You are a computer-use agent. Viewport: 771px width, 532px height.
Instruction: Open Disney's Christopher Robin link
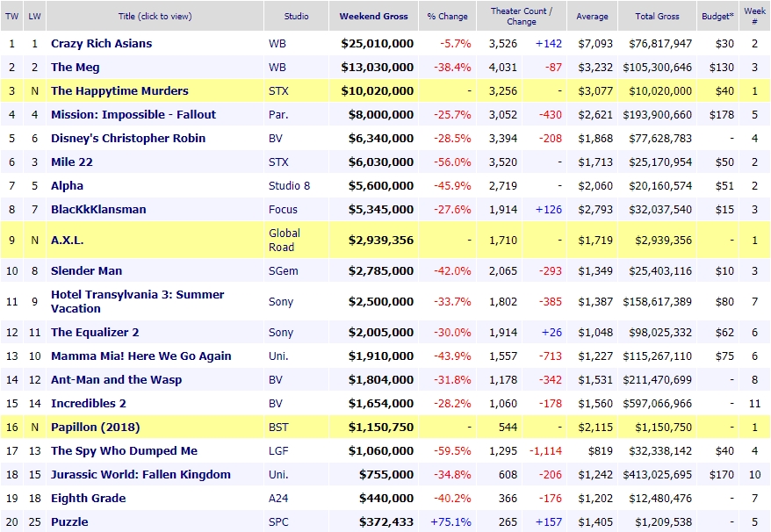tap(128, 138)
